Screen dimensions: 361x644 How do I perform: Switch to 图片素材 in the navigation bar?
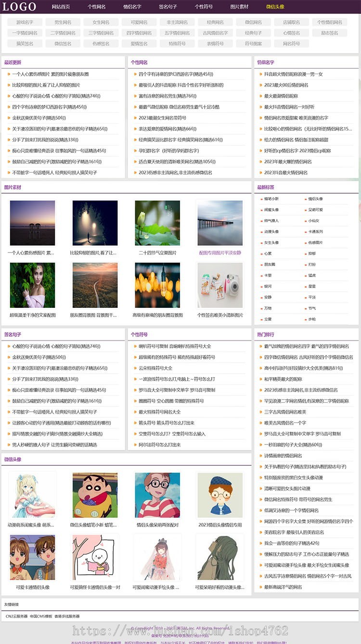(239, 7)
